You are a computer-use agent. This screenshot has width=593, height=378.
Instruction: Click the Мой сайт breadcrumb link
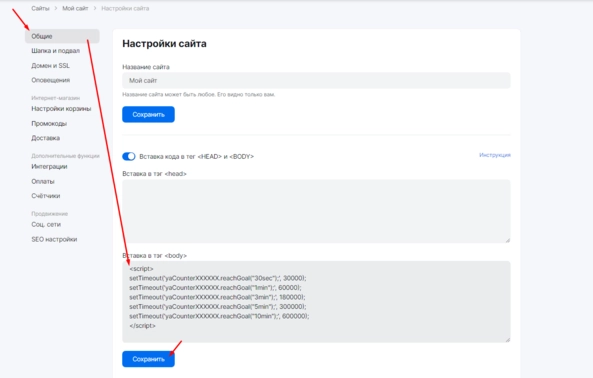(x=75, y=8)
